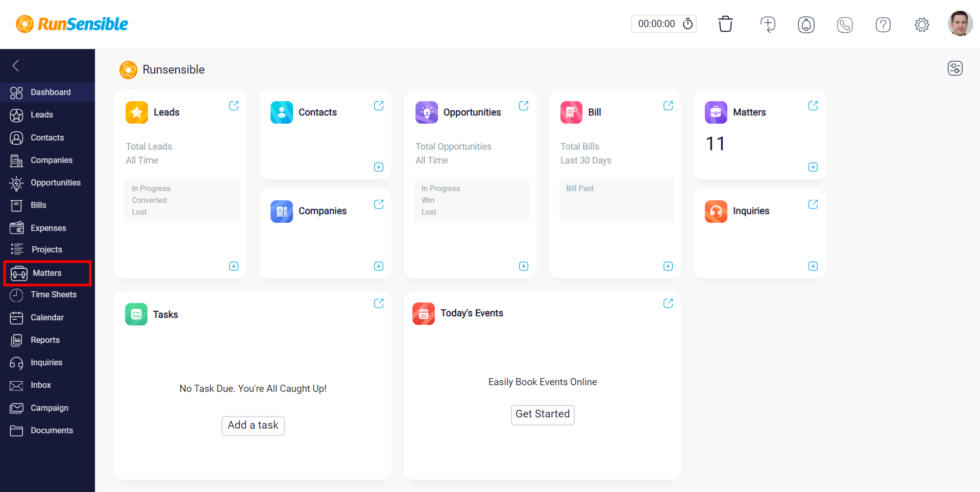The width and height of the screenshot is (980, 492).
Task: Open Tasks card external link icon
Action: coord(379,303)
